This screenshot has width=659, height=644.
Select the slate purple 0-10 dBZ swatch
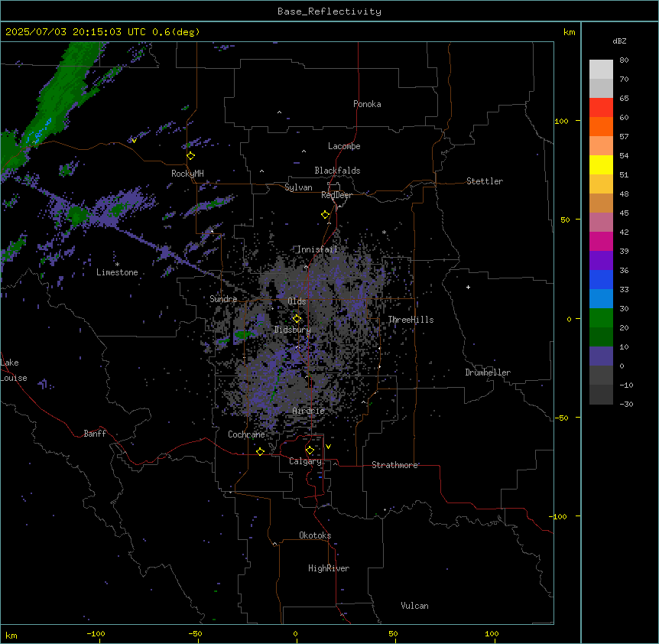(601, 356)
